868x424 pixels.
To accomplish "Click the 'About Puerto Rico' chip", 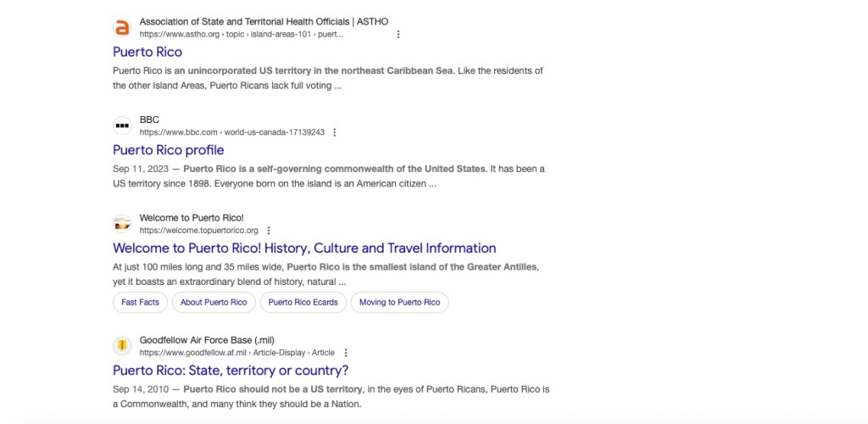I will [x=214, y=302].
